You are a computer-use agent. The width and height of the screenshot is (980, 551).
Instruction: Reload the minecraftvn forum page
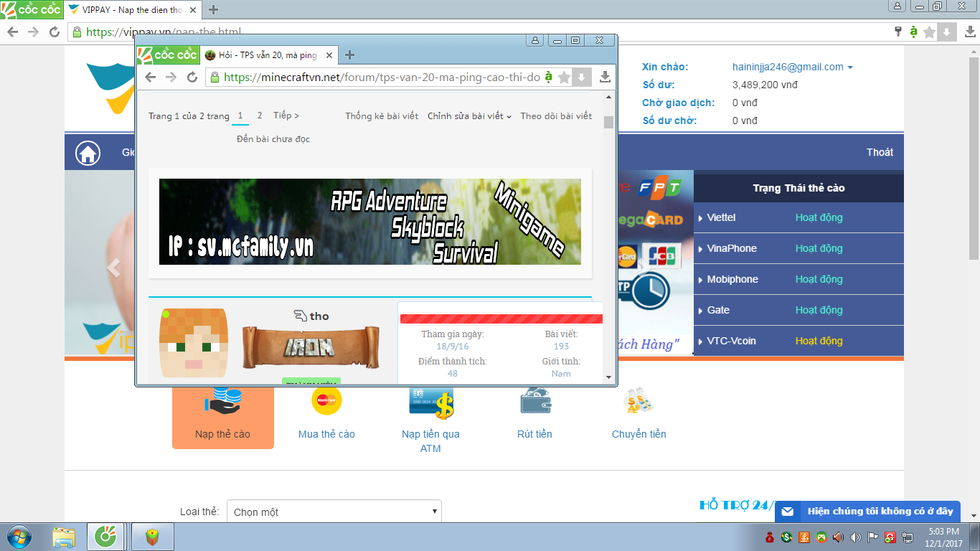tap(192, 77)
